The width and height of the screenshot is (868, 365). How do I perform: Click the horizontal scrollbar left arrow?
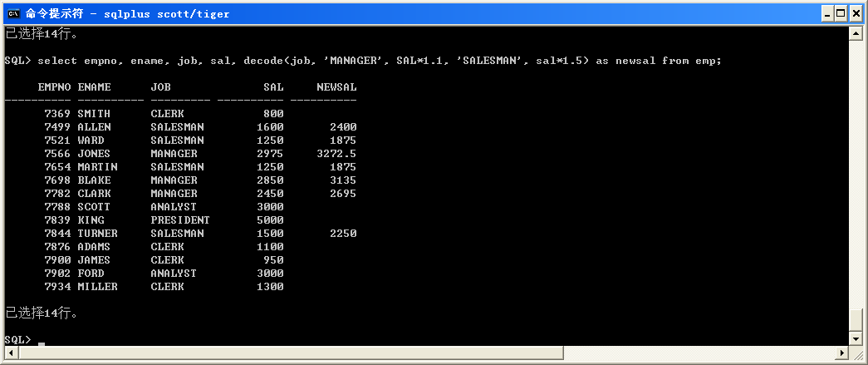tap(11, 353)
